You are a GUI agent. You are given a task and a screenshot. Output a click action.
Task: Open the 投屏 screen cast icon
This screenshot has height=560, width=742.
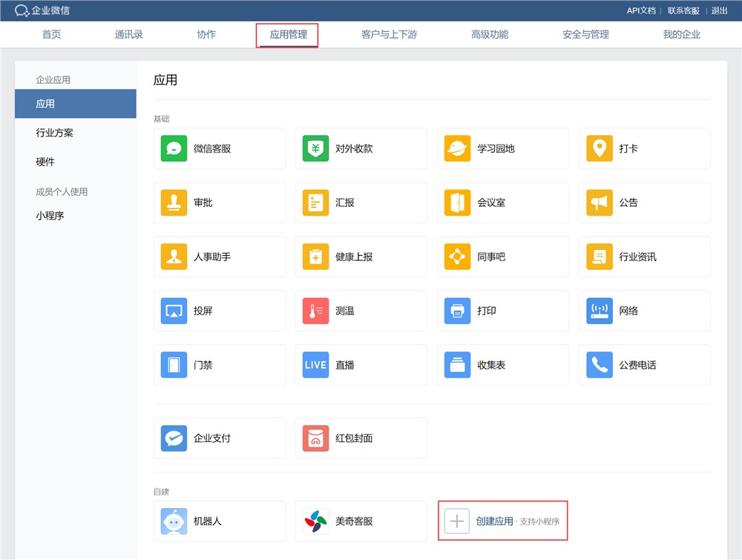click(174, 311)
